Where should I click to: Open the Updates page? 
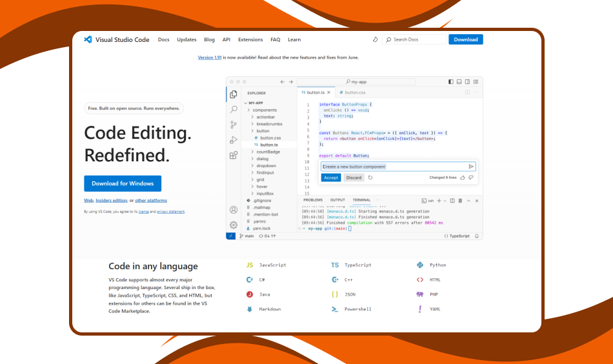click(186, 39)
